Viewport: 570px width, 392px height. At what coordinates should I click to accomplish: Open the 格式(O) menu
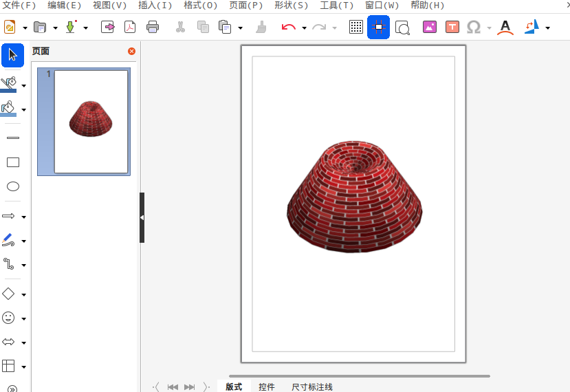(200, 6)
